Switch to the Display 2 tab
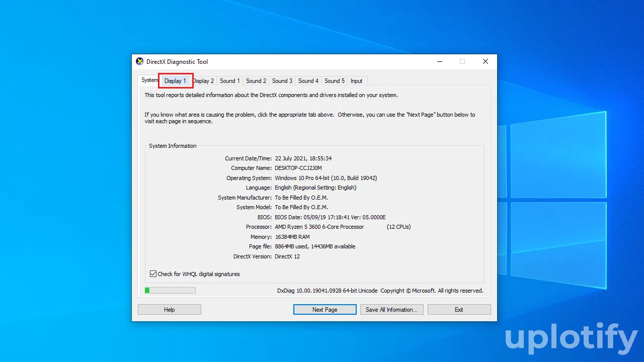The width and height of the screenshot is (644, 362). click(203, 81)
